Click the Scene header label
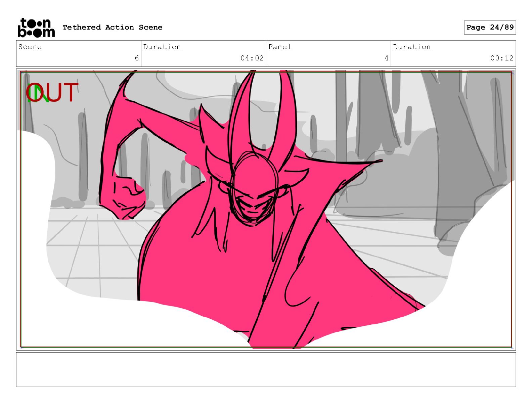Screen dimensions: 532x411 tap(30, 47)
